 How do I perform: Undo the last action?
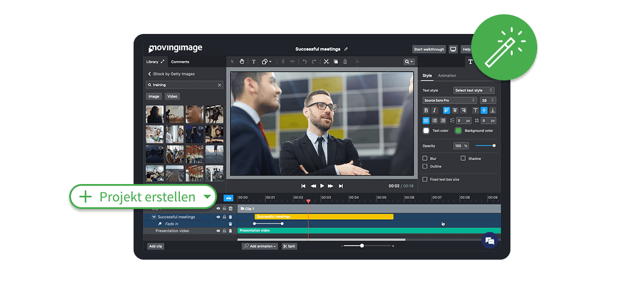(x=304, y=61)
